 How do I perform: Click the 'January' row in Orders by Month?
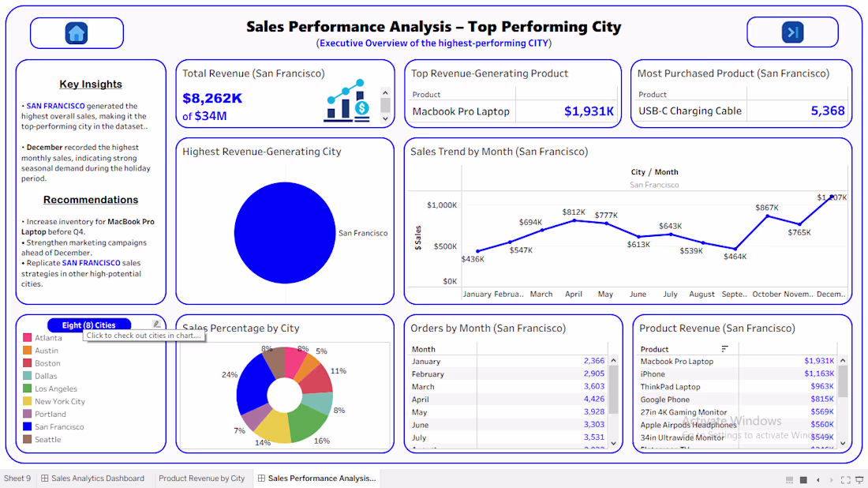(x=508, y=361)
